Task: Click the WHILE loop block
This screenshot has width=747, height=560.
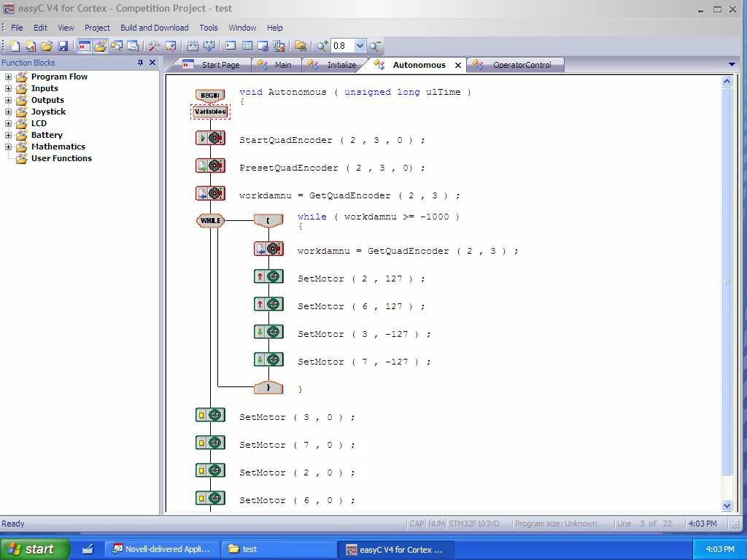Action: 210,220
